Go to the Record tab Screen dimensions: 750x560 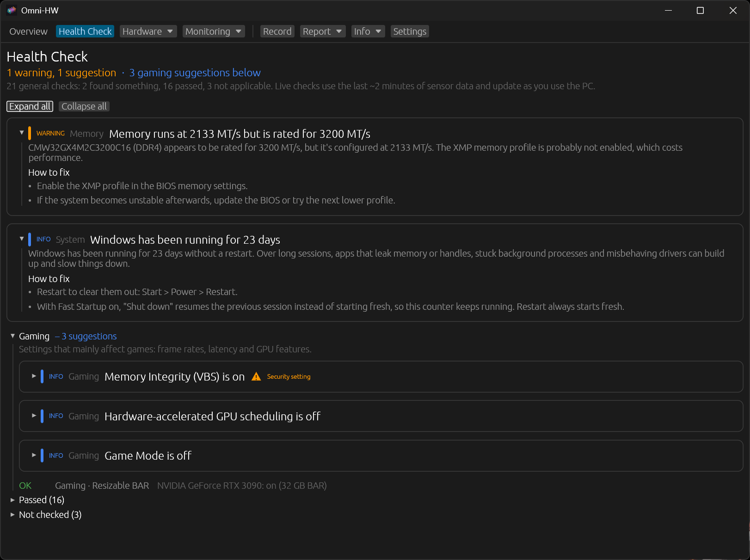[x=277, y=31]
